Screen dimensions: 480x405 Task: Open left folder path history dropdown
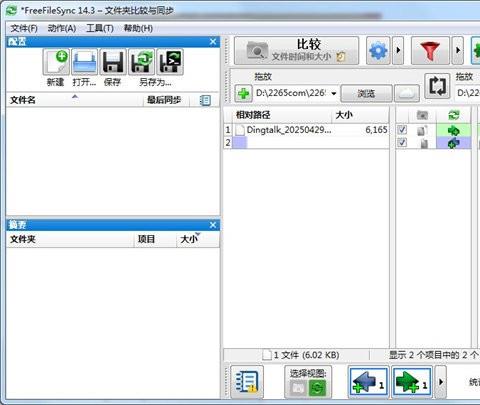pos(333,93)
